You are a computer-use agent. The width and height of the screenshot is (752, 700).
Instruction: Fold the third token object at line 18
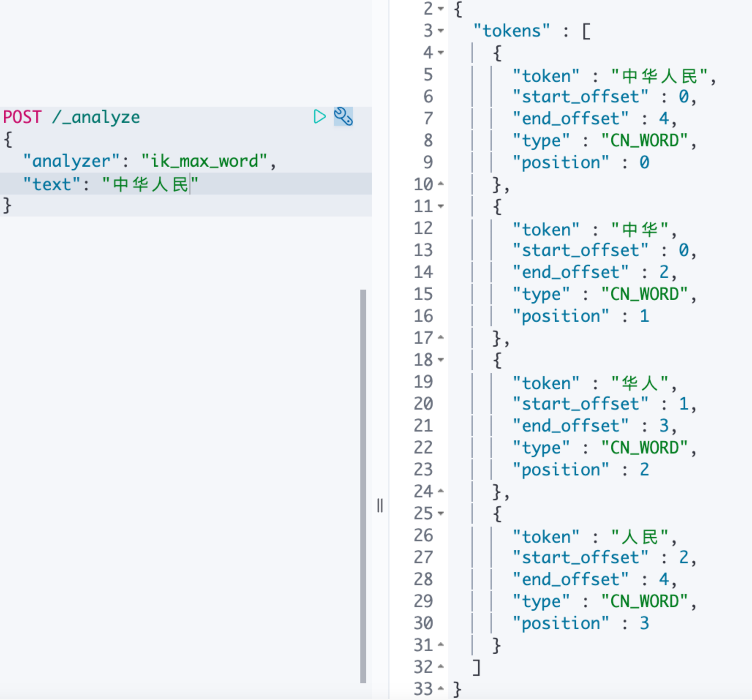pos(441,360)
